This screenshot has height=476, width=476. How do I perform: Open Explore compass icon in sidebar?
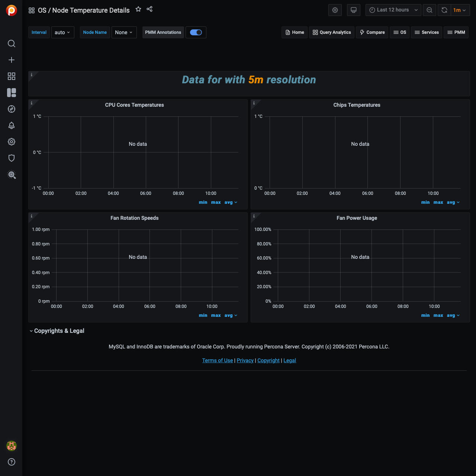click(x=12, y=109)
